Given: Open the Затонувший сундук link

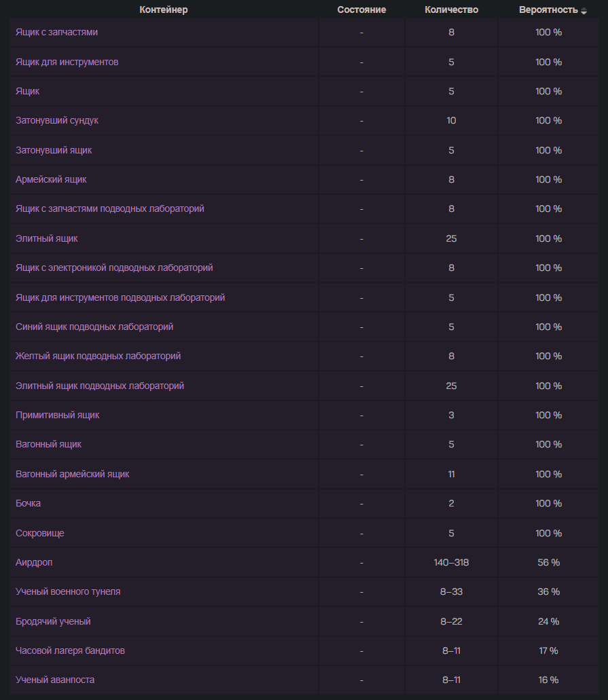Looking at the screenshot, I should (57, 121).
